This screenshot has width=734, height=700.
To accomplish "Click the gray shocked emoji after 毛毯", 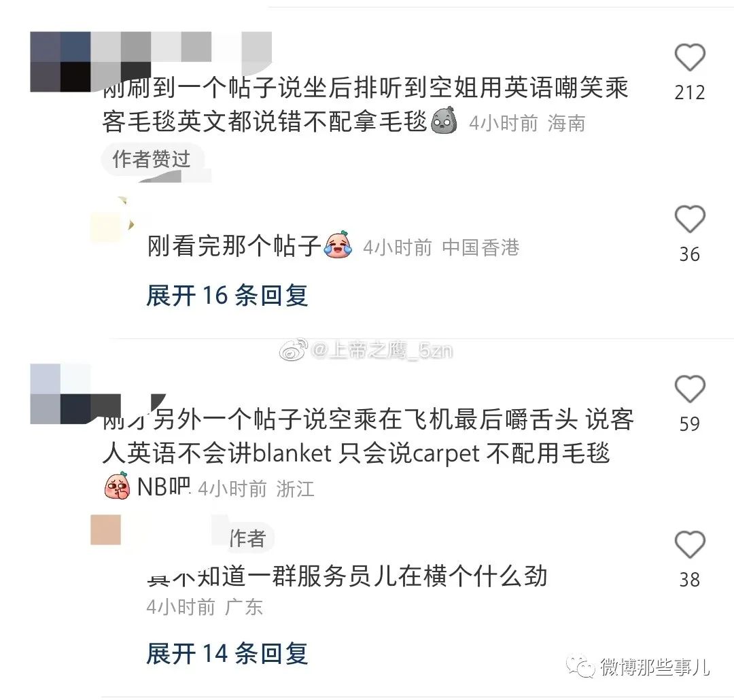I will tap(444, 121).
